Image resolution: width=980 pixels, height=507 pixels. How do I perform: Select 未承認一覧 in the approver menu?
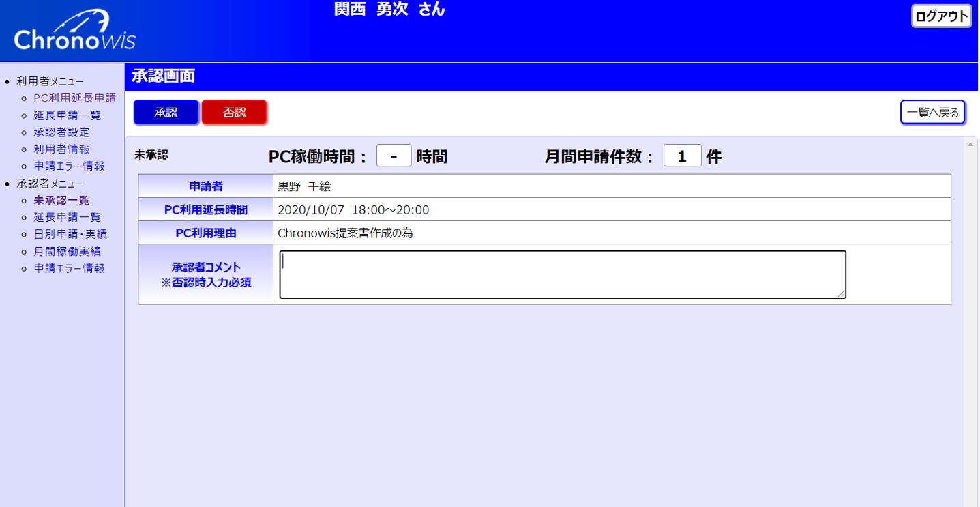point(61,201)
